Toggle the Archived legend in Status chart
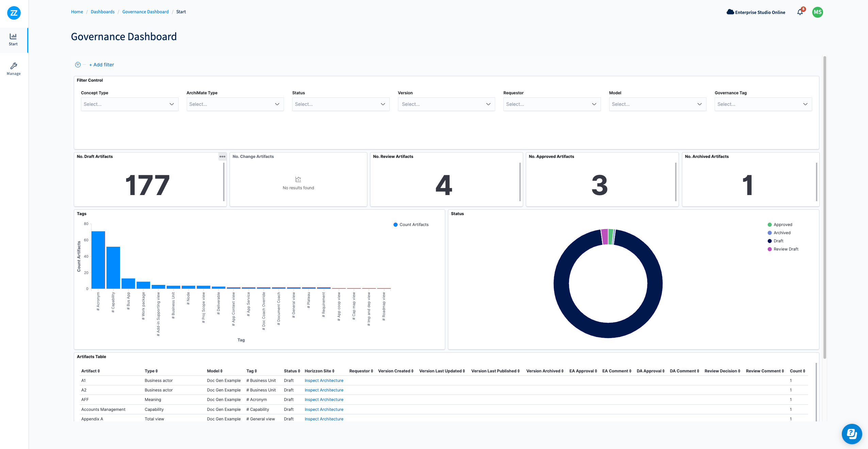 pos(780,232)
